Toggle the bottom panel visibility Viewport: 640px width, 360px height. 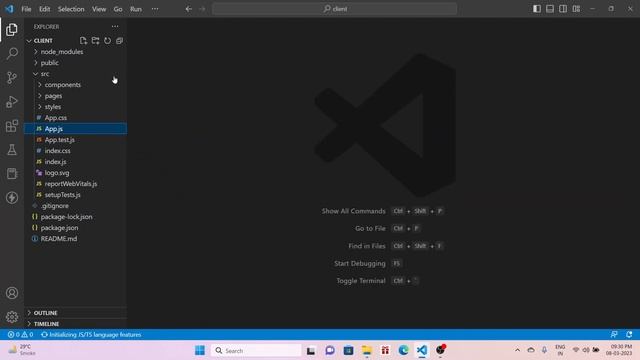coord(550,9)
